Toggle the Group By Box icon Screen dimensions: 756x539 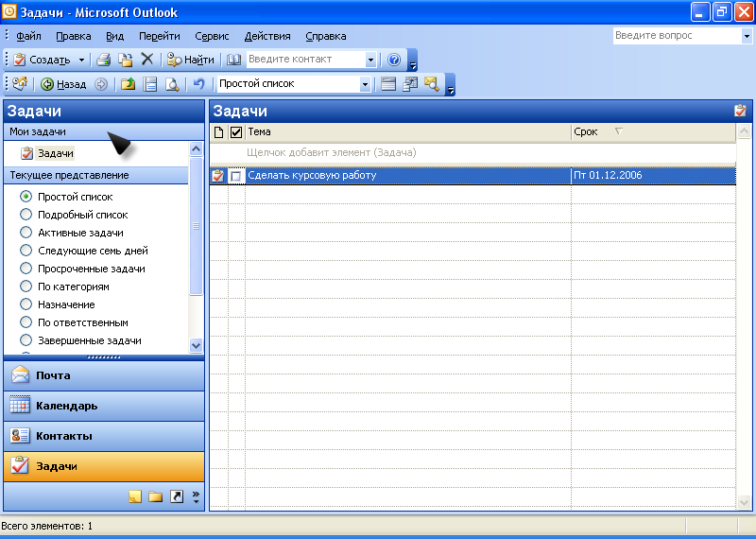click(x=388, y=84)
